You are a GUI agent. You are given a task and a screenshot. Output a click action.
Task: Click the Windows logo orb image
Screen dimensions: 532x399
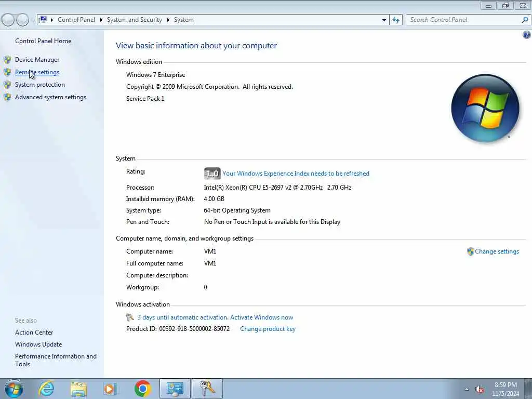485,108
